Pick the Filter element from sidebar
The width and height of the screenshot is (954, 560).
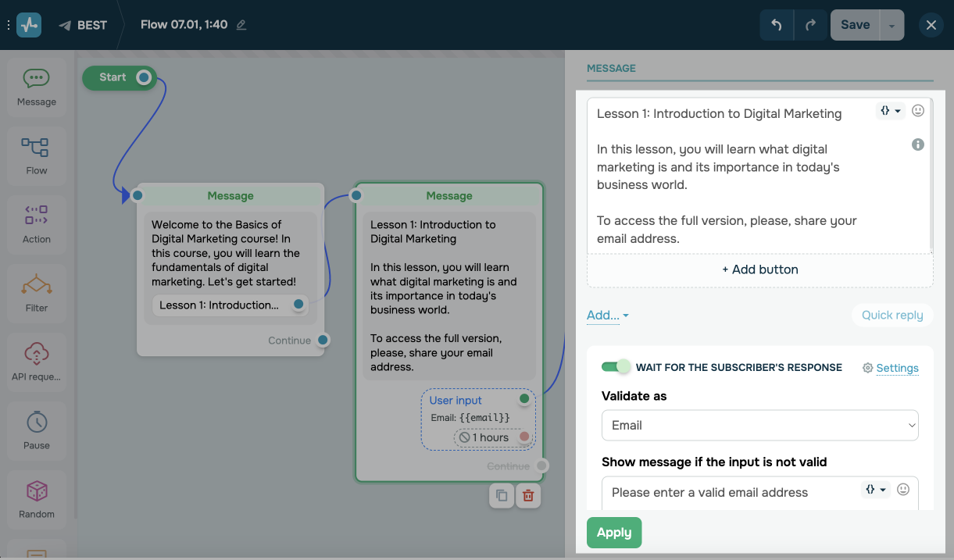pos(36,293)
